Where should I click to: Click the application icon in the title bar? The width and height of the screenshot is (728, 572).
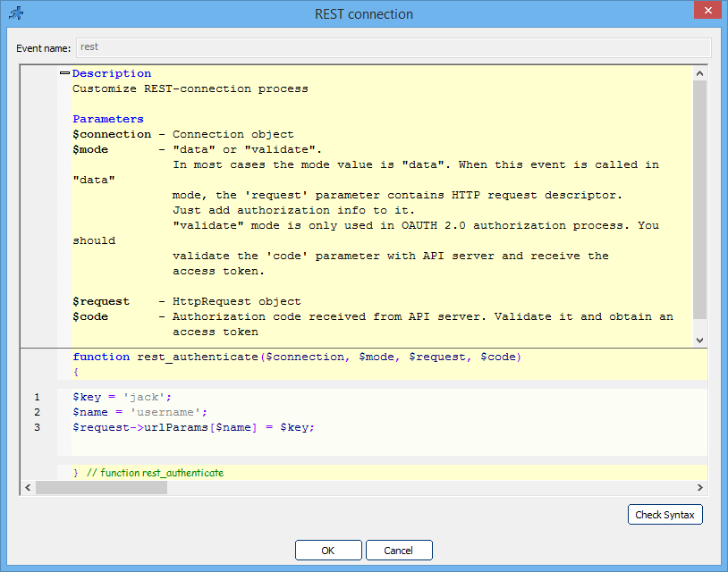click(14, 11)
